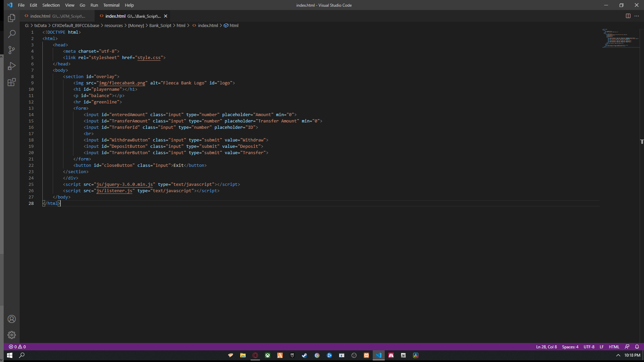Image resolution: width=644 pixels, height=362 pixels.
Task: Click the HTML language mode selector
Action: tap(614, 347)
